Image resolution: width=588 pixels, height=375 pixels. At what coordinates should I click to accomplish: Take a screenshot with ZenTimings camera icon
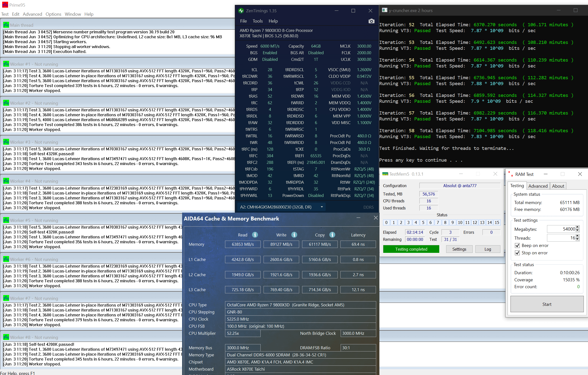(371, 21)
